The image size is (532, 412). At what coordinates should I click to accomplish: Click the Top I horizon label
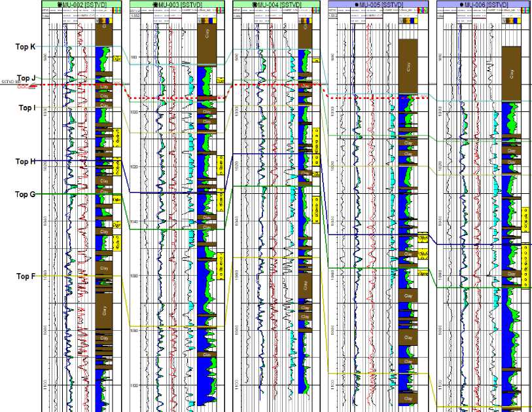point(27,107)
